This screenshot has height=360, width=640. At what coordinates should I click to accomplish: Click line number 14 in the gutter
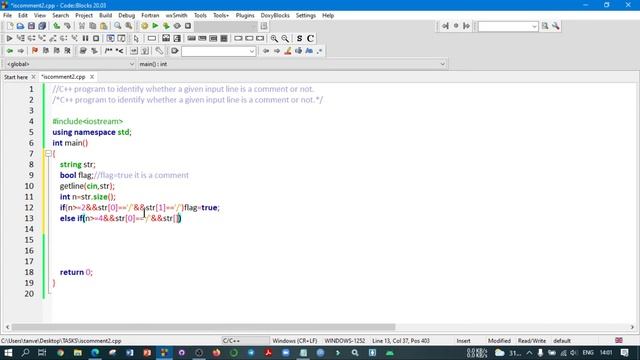(x=29, y=229)
